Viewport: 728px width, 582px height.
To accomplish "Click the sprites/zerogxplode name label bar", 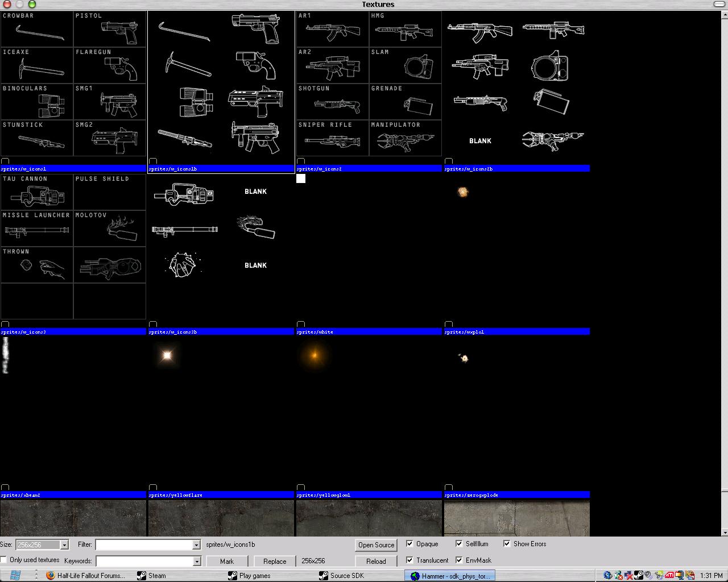I will point(517,495).
